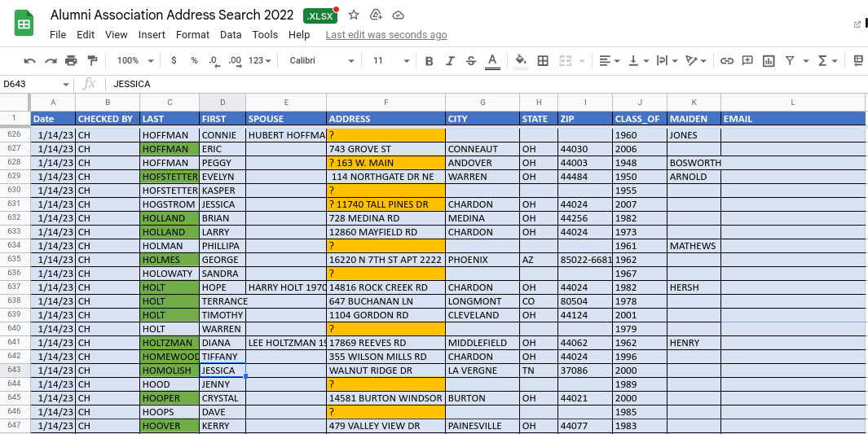Click the merge cells icon
This screenshot has height=434, width=868.
click(565, 61)
